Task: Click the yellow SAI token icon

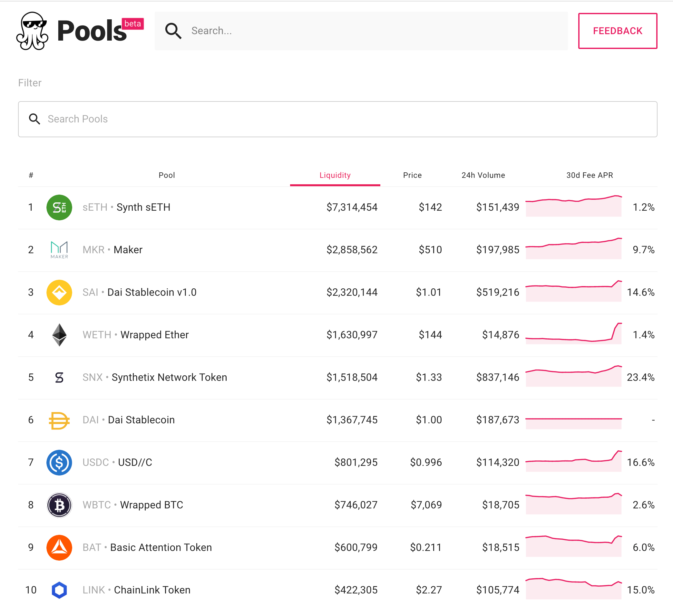Action: [x=59, y=292]
